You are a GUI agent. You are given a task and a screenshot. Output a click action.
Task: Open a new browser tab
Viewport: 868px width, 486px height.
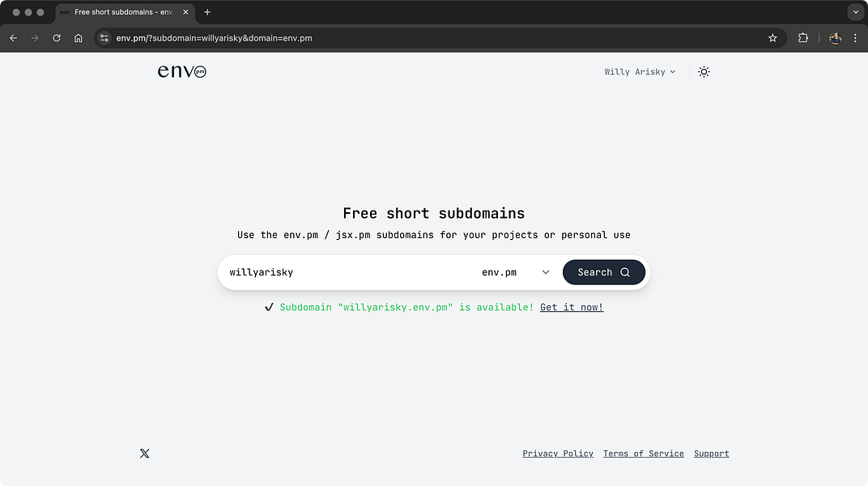(207, 12)
